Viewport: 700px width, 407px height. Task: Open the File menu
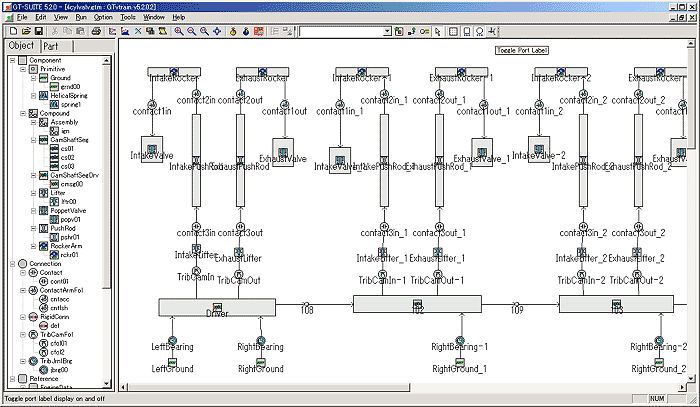tap(22, 17)
